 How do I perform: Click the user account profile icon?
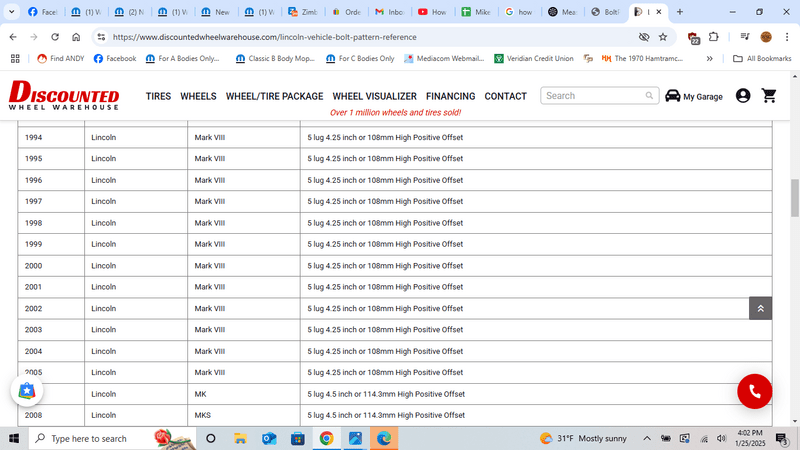pos(742,96)
